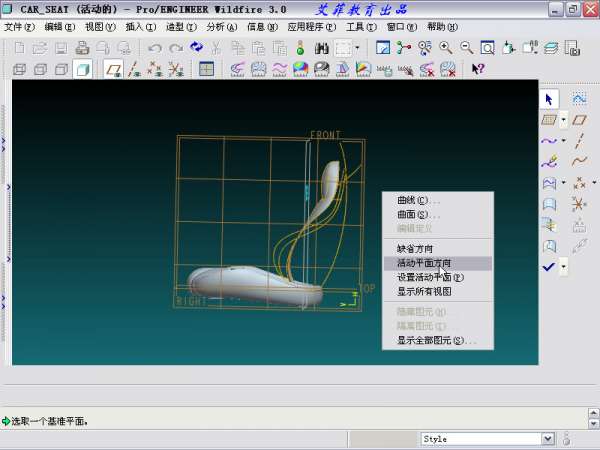Open the Layers icon in the toolbar
600x450 pixels.
tap(551, 48)
